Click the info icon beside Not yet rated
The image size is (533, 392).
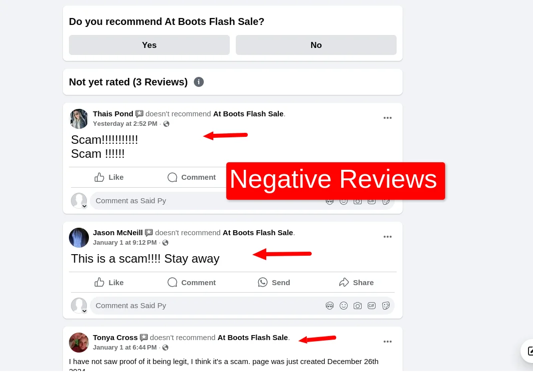[199, 82]
